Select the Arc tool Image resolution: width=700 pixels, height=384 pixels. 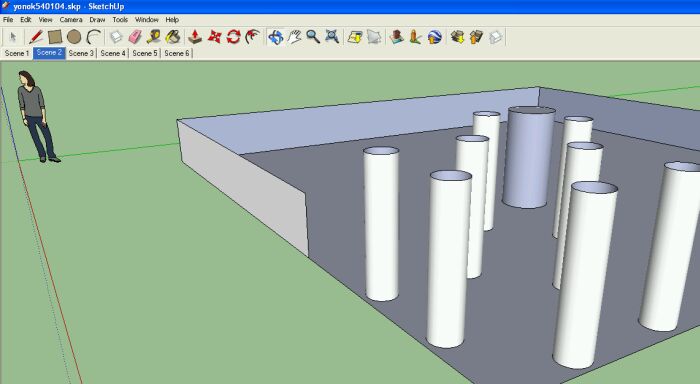(93, 37)
